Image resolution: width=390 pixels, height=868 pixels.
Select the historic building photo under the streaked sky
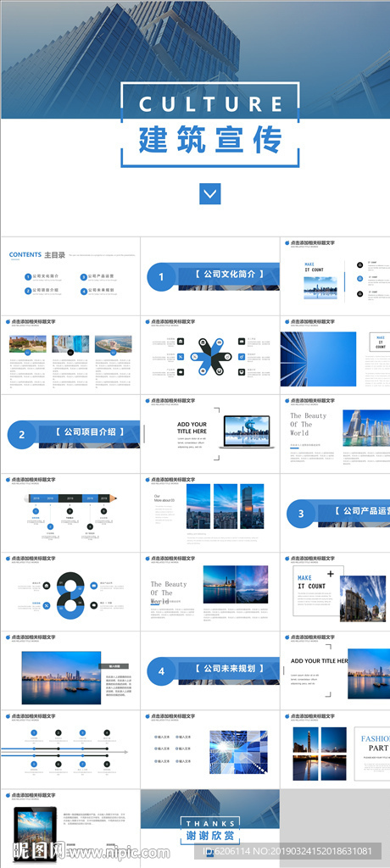point(363,598)
